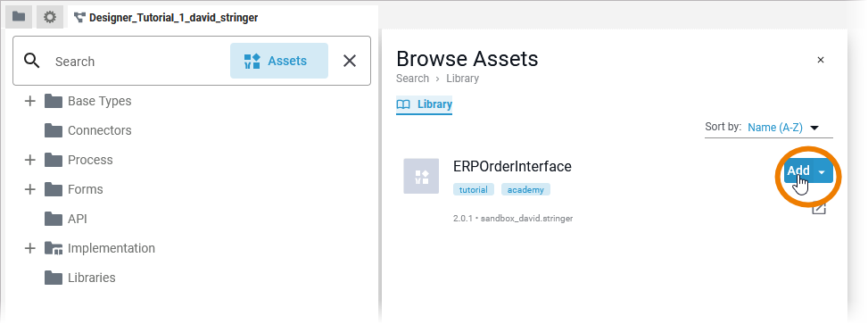Select the Library tab
Screen dimensions: 868x324
[x=425, y=104]
